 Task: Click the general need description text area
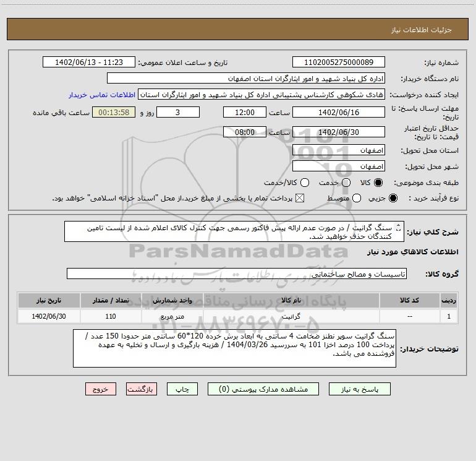click(x=234, y=231)
